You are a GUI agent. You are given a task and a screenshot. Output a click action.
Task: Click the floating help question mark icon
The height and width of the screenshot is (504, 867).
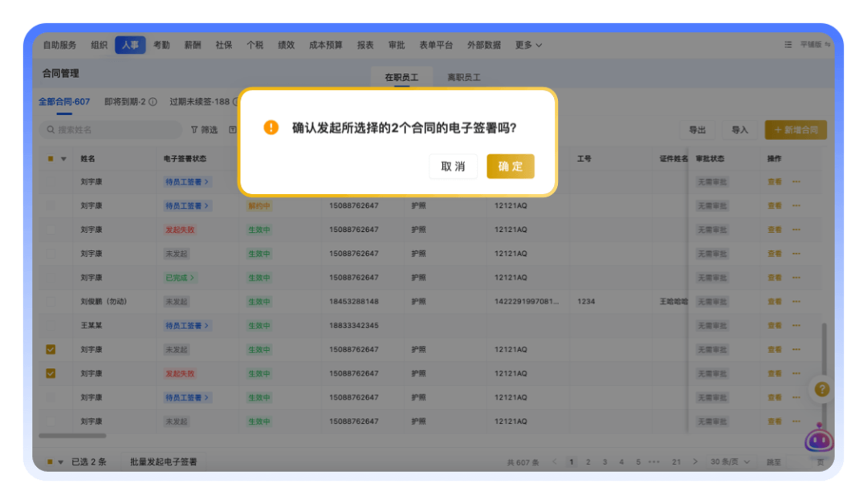(x=821, y=389)
